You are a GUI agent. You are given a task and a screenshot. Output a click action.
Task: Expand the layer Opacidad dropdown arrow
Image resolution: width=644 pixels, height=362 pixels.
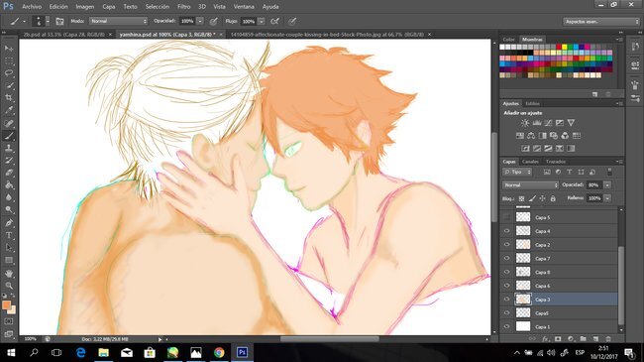coord(607,185)
